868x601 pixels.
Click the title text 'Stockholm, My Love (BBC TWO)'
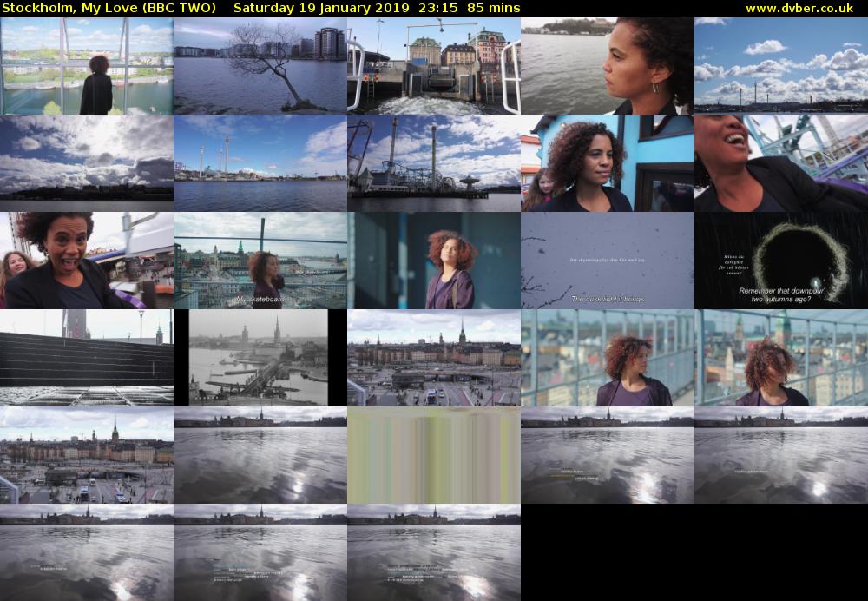point(109,9)
